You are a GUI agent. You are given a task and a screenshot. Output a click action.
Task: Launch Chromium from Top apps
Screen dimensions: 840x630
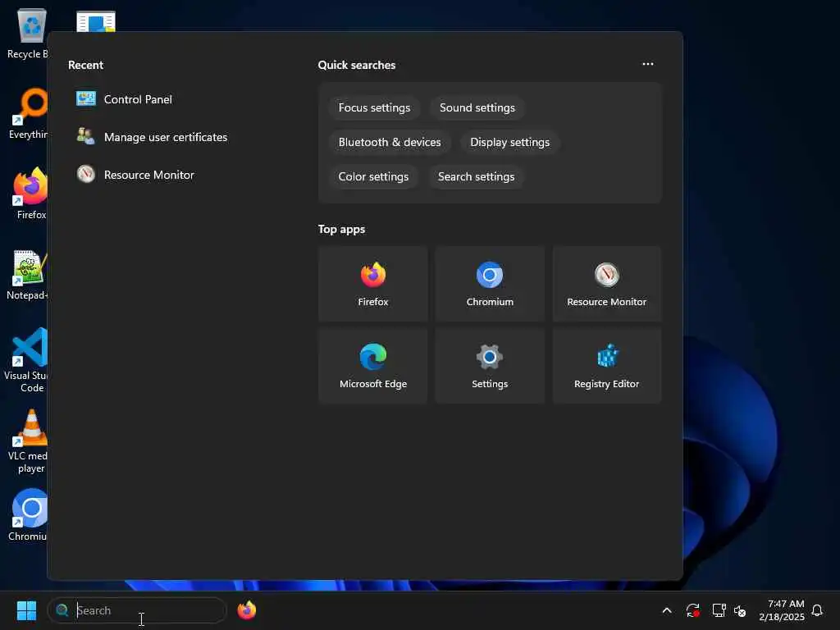coord(490,285)
